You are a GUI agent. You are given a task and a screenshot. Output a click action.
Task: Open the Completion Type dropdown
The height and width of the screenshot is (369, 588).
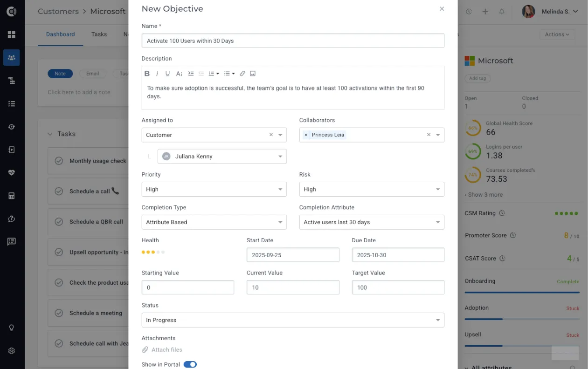[214, 222]
